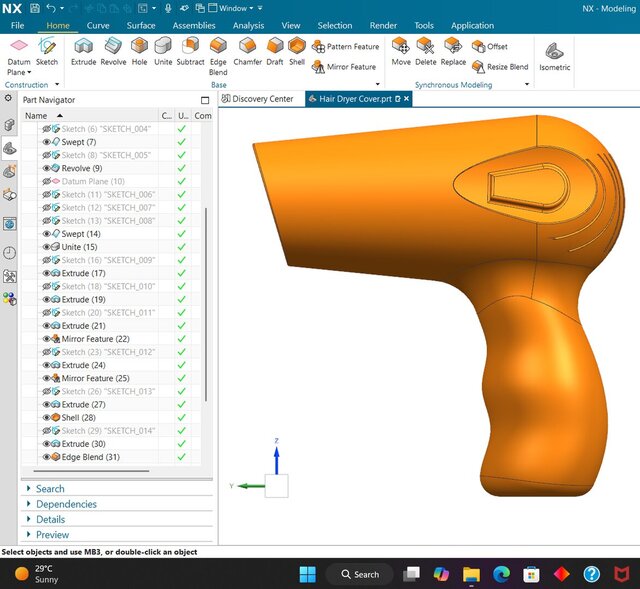Click the Unite boolean tool
This screenshot has width=640, height=589.
[163, 52]
